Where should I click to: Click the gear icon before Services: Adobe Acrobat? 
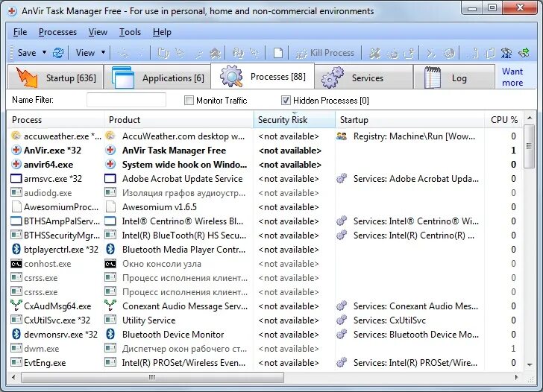(342, 179)
